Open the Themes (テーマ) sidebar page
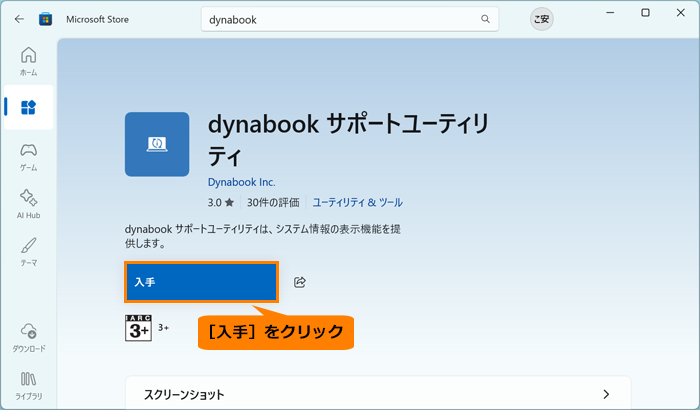 click(28, 250)
